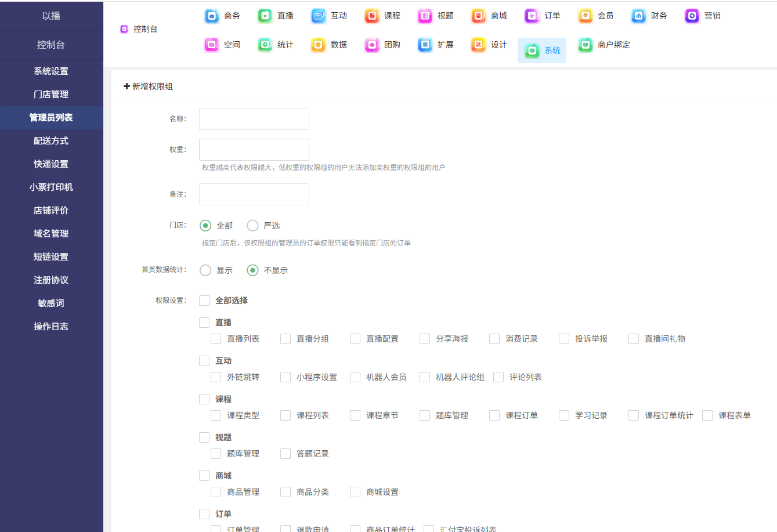The image size is (777, 532).
Task: Check the 全部选择 permissions checkbox
Action: [204, 301]
